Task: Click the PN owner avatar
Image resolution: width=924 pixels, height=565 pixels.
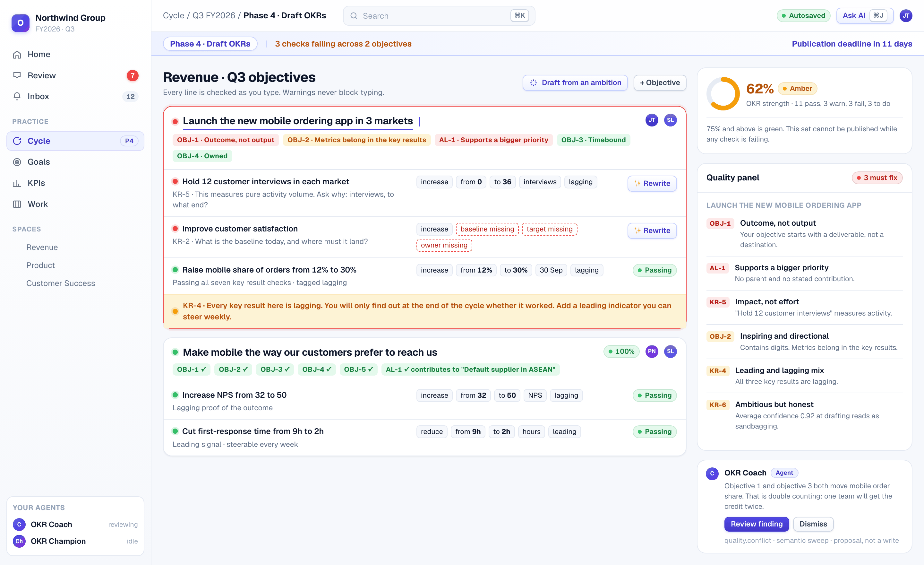Action: click(652, 352)
